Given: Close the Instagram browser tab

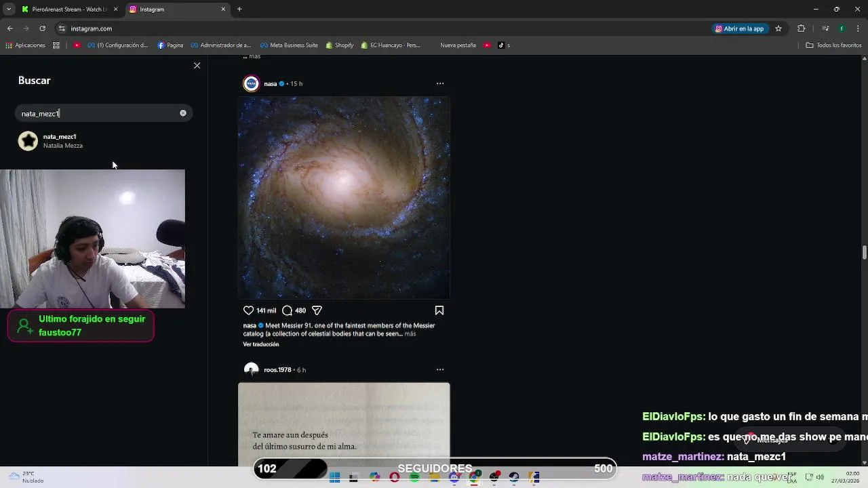Looking at the screenshot, I should pyautogui.click(x=223, y=9).
